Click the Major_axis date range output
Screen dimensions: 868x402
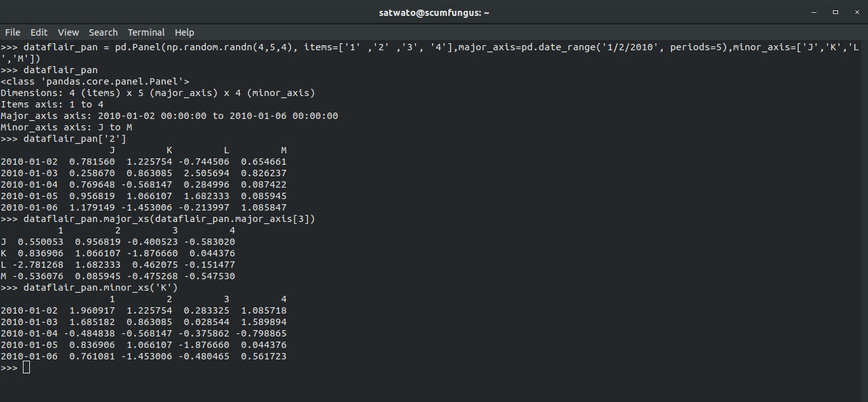coord(169,116)
